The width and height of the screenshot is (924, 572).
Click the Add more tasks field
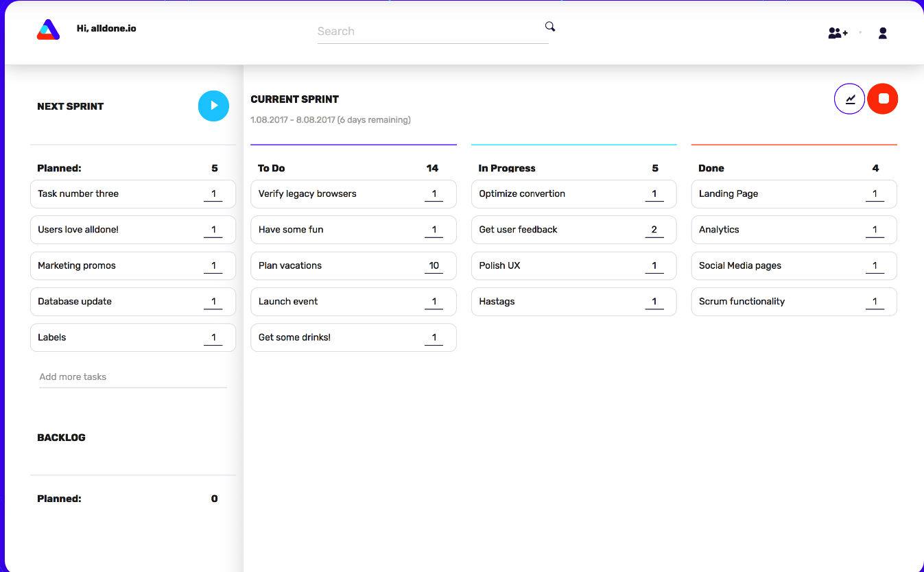[x=133, y=377]
